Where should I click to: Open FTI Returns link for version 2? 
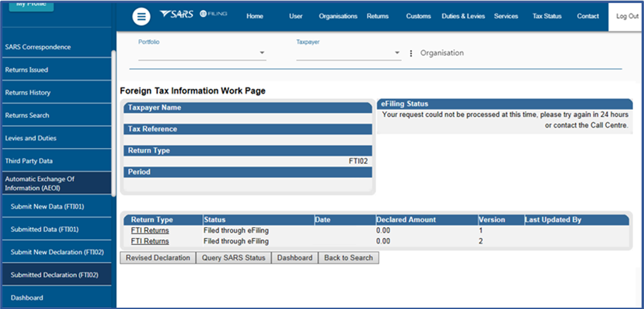(x=149, y=241)
